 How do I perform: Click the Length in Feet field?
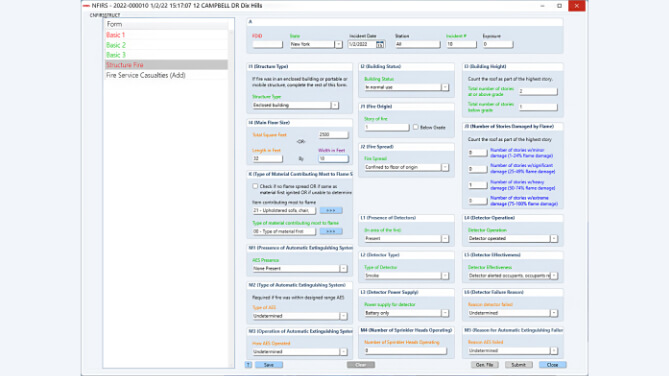(x=268, y=159)
